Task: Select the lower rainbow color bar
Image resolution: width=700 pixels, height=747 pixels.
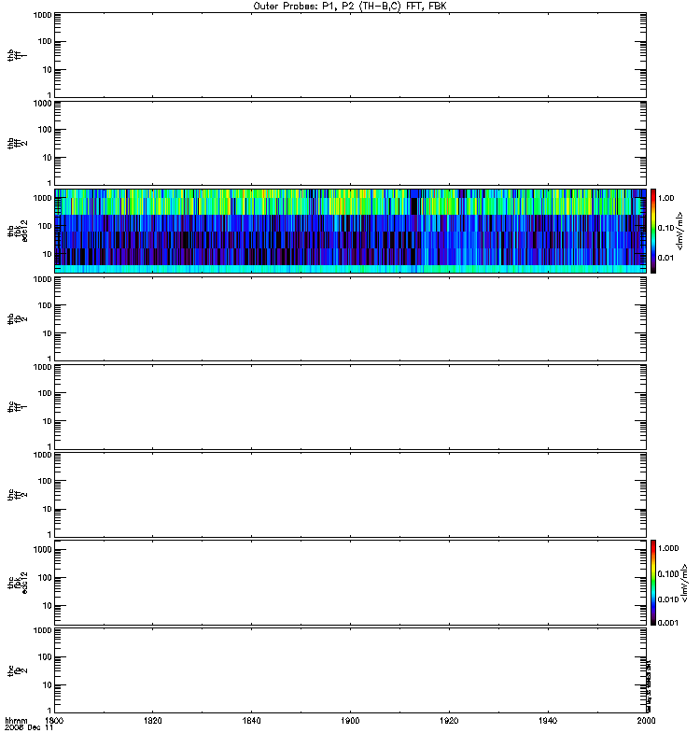Action: pyautogui.click(x=653, y=582)
